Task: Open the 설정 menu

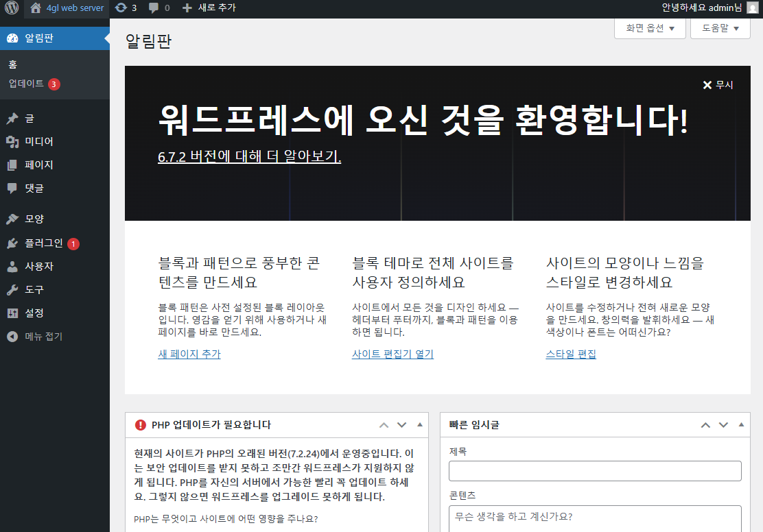Action: click(x=54, y=313)
